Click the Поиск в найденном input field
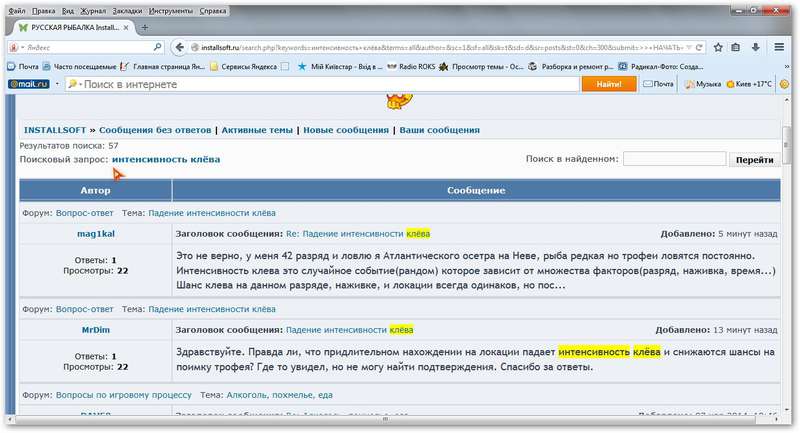This screenshot has height=433, width=800. click(674, 159)
